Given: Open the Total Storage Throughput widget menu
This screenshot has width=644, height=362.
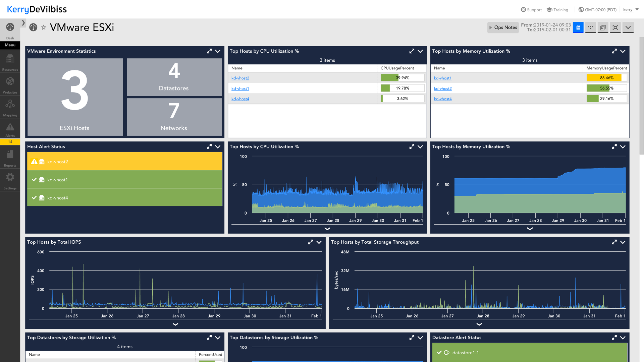Looking at the screenshot, I should point(623,242).
